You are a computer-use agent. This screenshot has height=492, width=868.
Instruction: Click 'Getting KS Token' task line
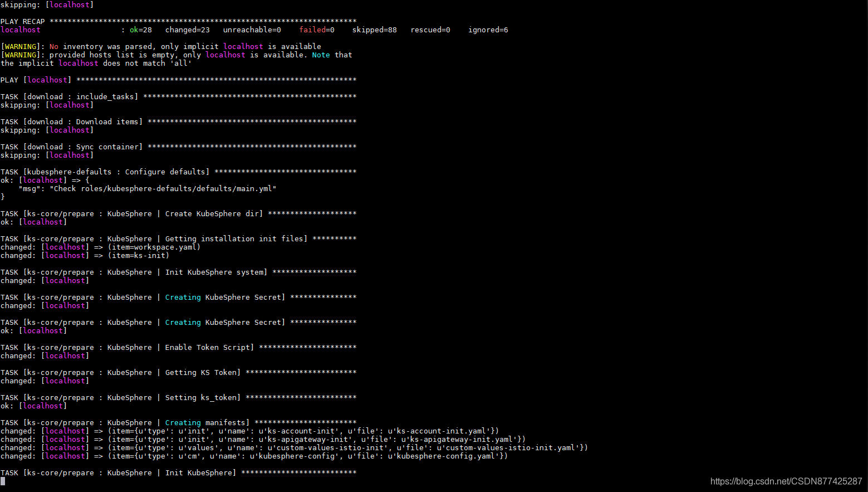178,373
